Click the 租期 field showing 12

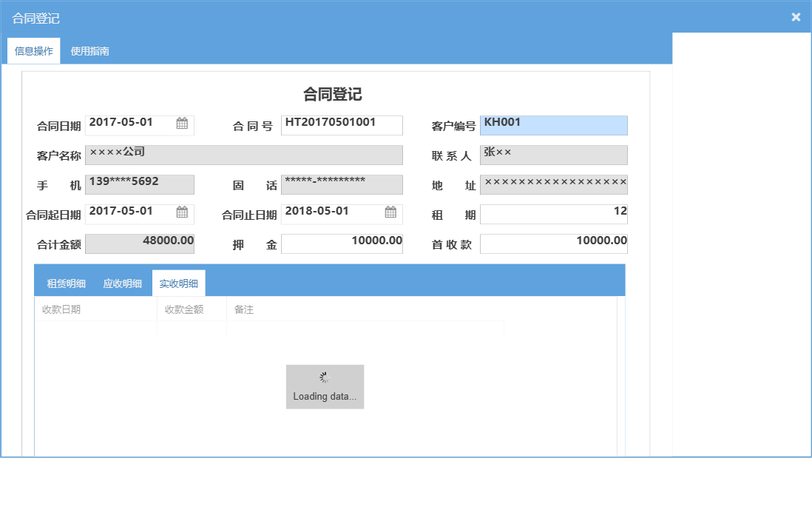[553, 214]
